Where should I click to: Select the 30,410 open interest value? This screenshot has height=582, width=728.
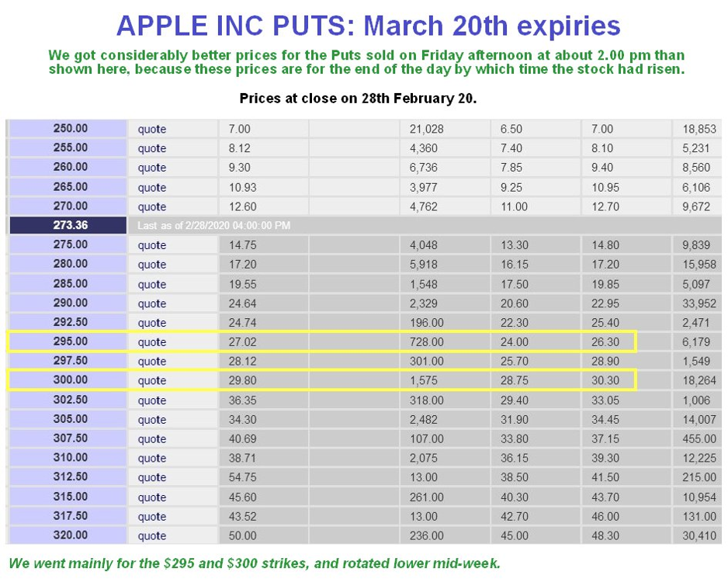pos(699,535)
